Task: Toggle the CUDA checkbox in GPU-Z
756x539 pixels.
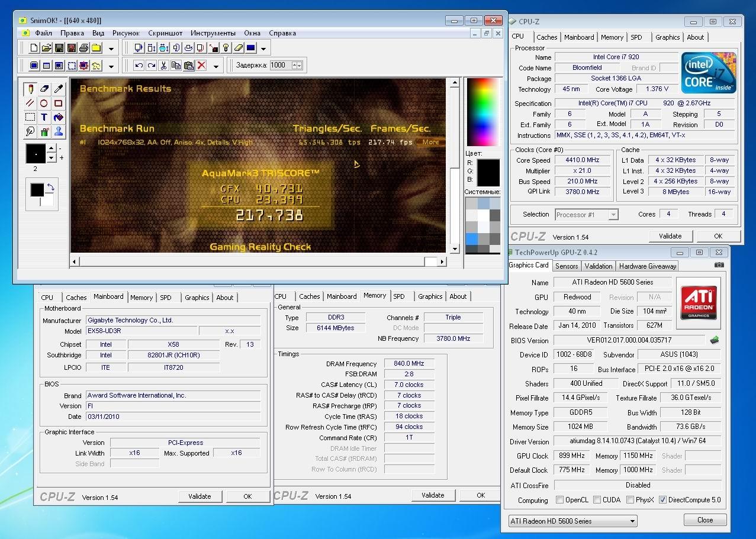Action: point(597,500)
